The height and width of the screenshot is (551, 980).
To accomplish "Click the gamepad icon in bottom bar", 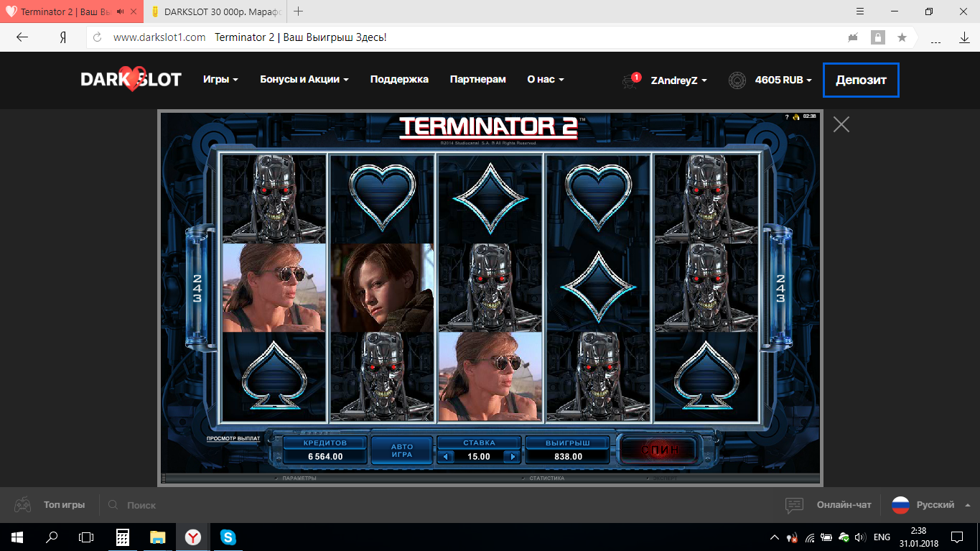I will (x=23, y=505).
